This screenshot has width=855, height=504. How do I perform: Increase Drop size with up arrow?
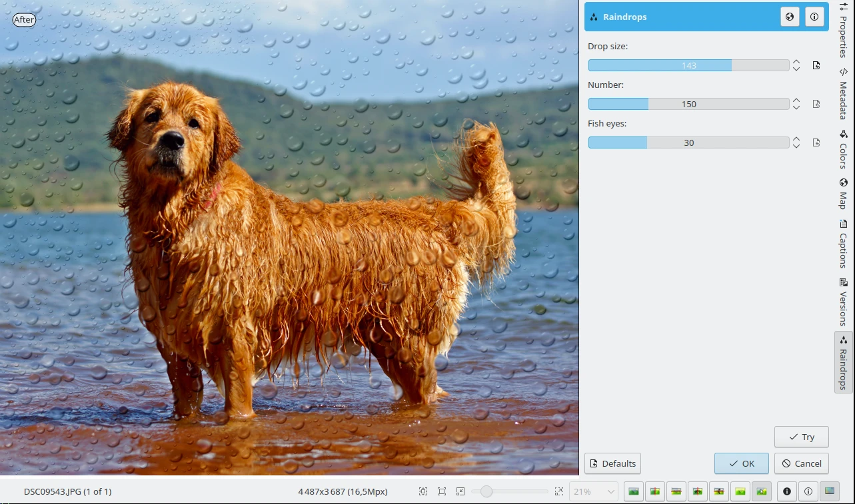tap(796, 61)
